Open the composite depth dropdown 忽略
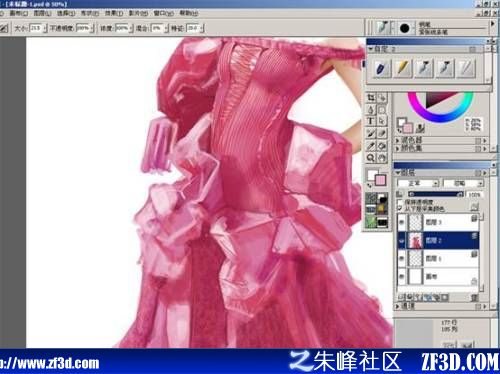The image size is (500, 374). pos(463,183)
